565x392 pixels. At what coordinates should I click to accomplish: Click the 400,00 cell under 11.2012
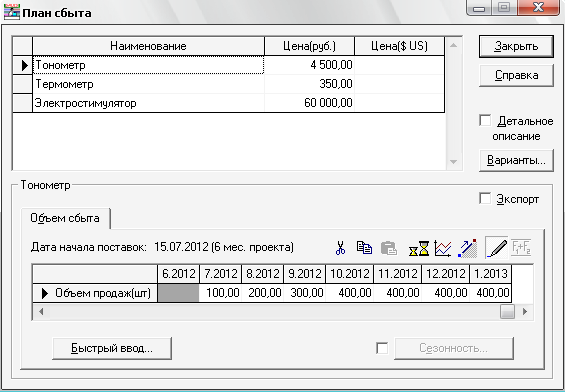point(397,293)
